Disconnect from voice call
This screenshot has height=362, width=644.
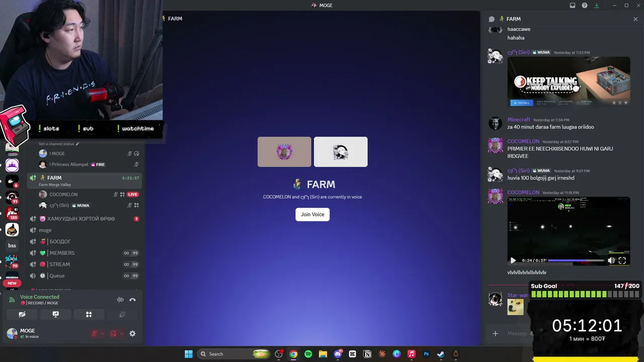point(132,300)
